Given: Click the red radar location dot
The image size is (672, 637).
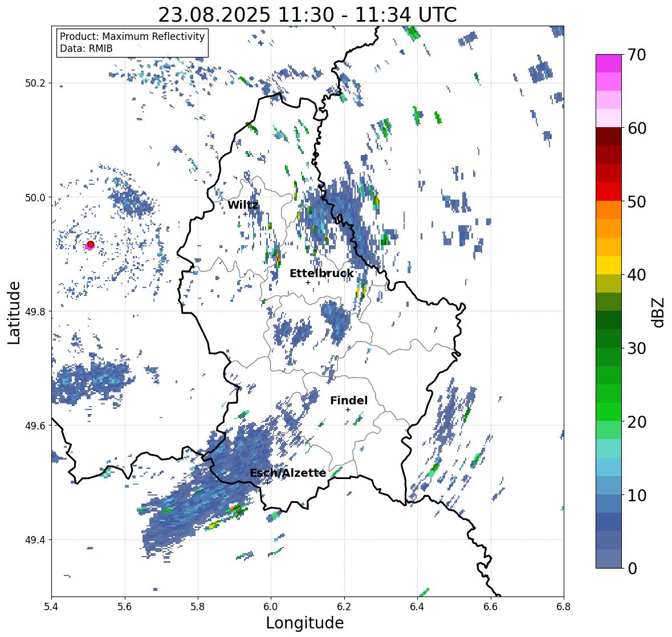Looking at the screenshot, I should [x=91, y=244].
